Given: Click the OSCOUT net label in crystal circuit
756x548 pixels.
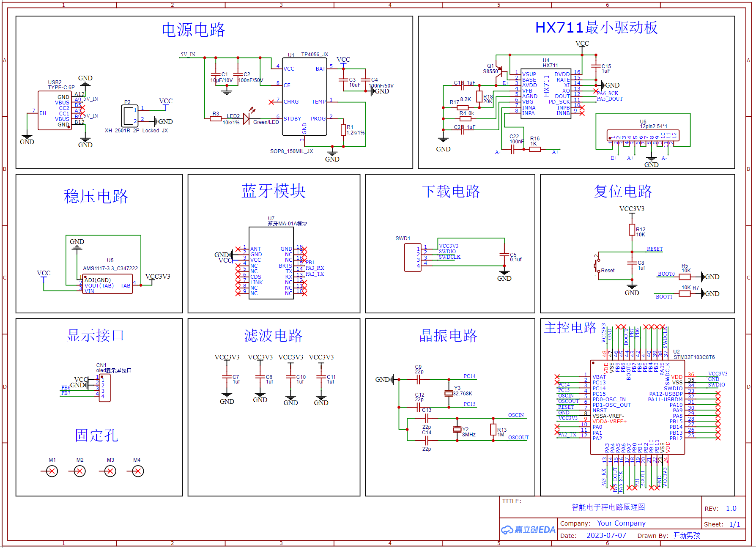Looking at the screenshot, I should 518,438.
